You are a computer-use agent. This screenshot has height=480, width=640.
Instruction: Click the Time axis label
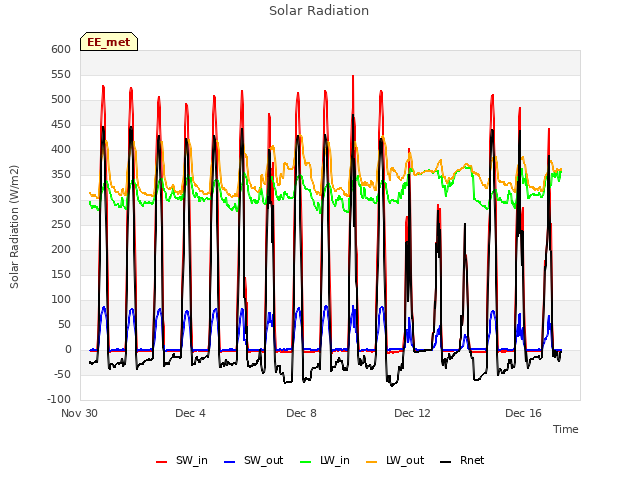pos(566,429)
